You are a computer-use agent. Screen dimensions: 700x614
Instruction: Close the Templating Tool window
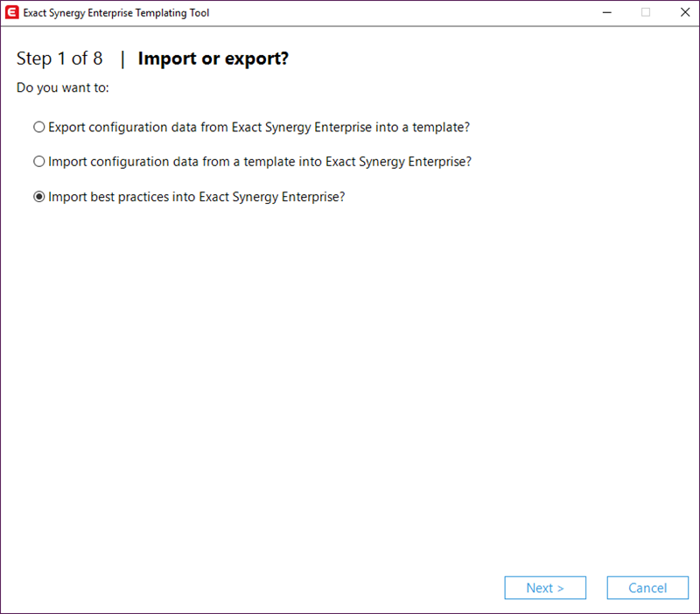point(685,12)
